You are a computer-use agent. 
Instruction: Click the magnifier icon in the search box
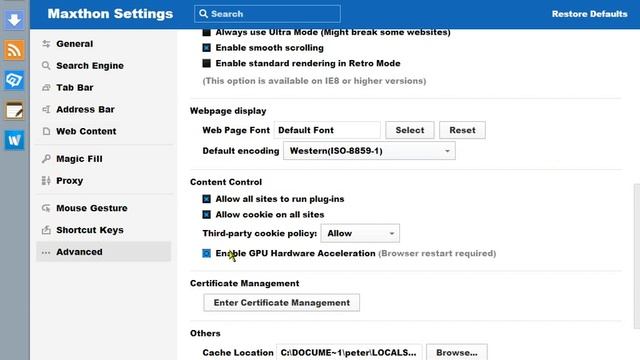pos(203,14)
